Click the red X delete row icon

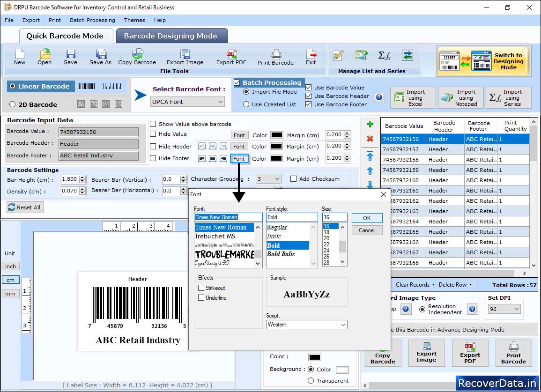370,139
